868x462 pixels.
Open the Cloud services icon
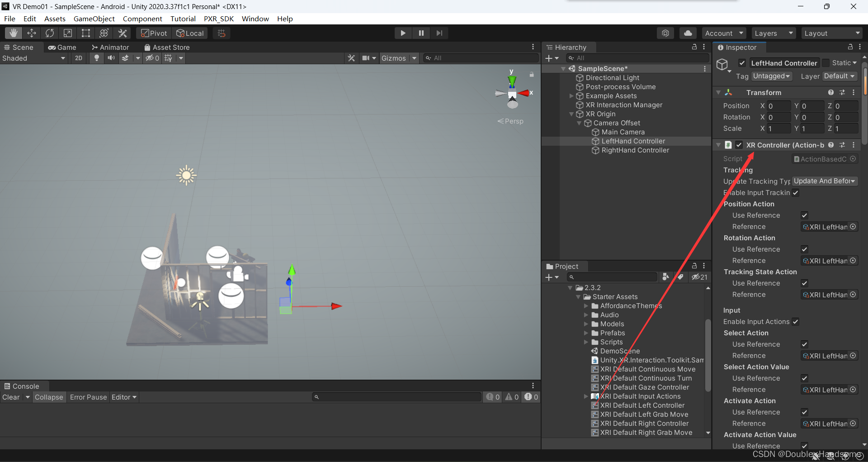(x=688, y=33)
